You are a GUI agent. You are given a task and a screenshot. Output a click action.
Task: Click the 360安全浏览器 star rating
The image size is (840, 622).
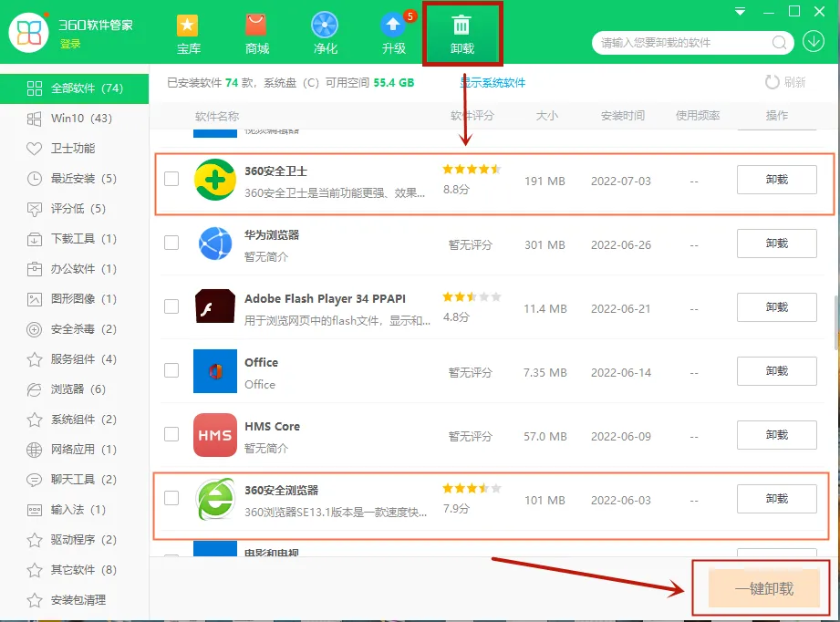472,488
